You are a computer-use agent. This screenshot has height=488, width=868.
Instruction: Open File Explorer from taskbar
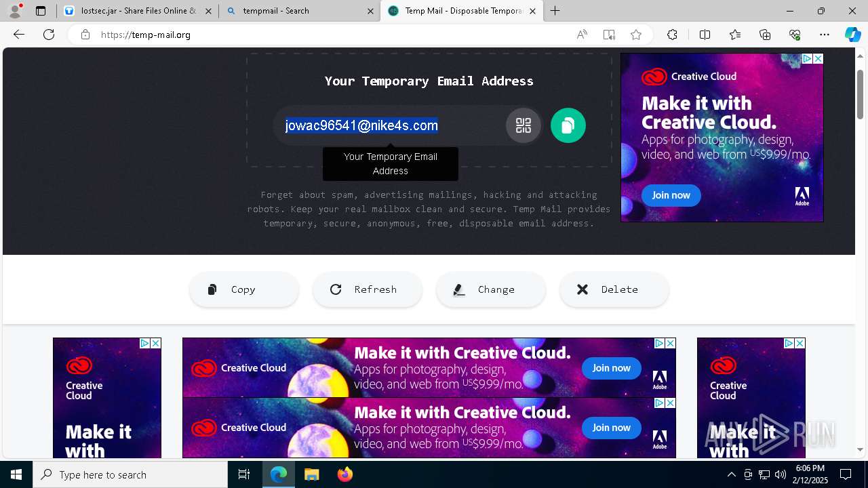pyautogui.click(x=311, y=474)
